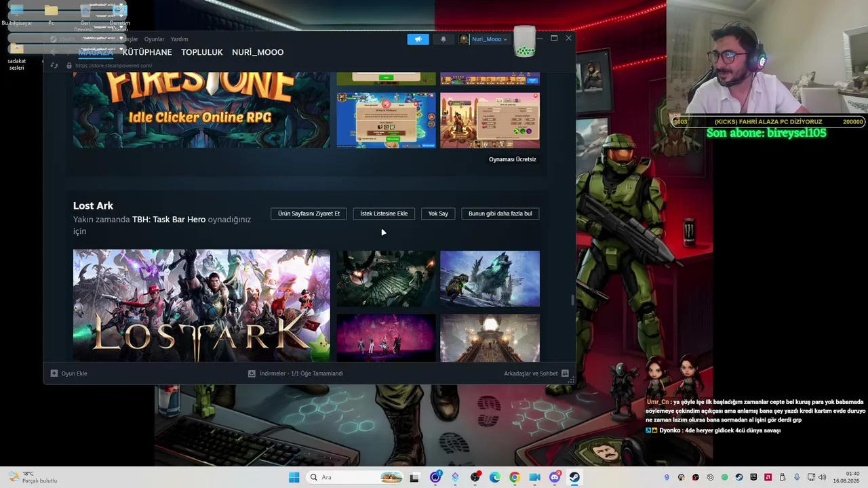Screen dimensions: 868x488
Task: View the pink Firestone menu screenshot
Action: point(490,121)
